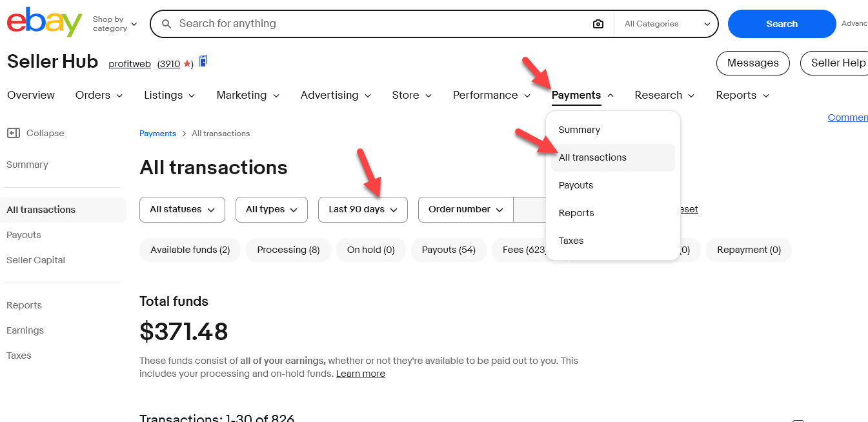Open Reports in left sidebar

pos(24,305)
